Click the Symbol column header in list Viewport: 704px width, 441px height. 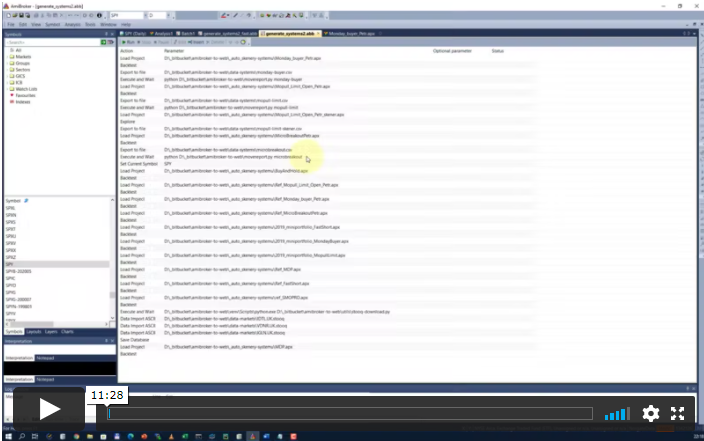point(13,201)
